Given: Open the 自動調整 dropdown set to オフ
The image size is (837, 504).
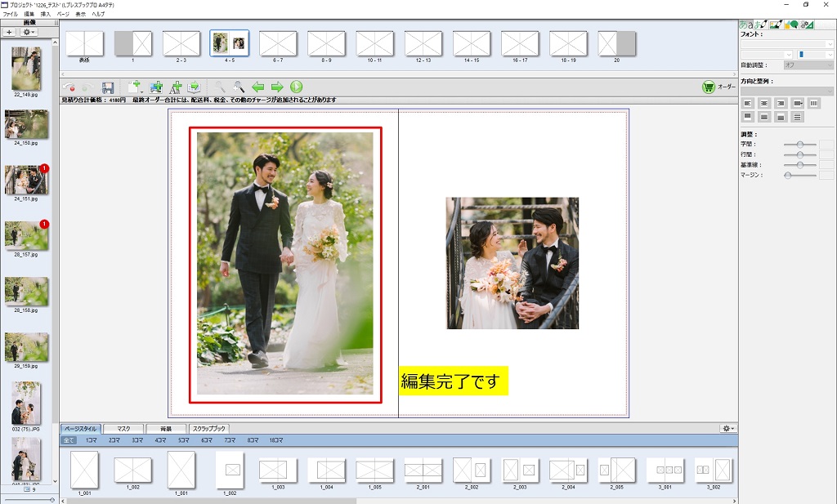Looking at the screenshot, I should point(808,65).
